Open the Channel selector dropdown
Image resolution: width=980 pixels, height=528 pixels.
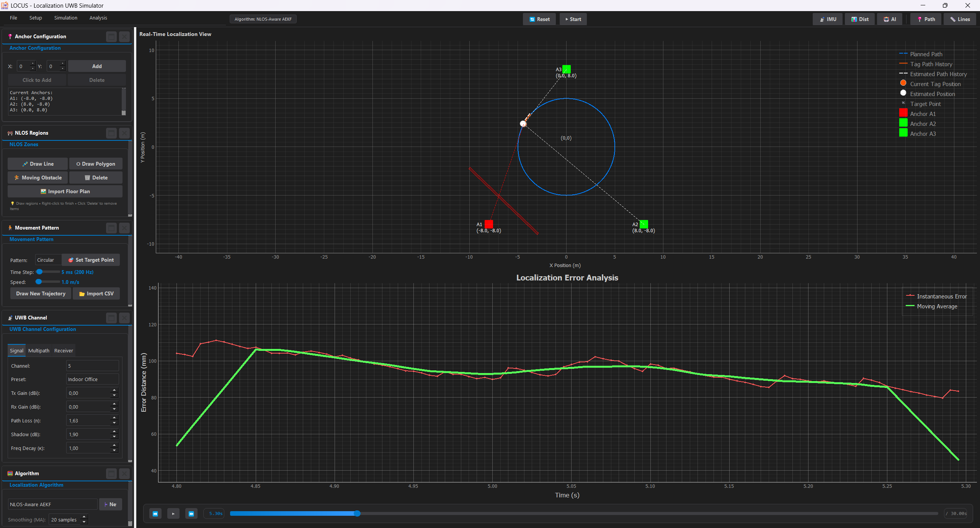pyautogui.click(x=92, y=366)
